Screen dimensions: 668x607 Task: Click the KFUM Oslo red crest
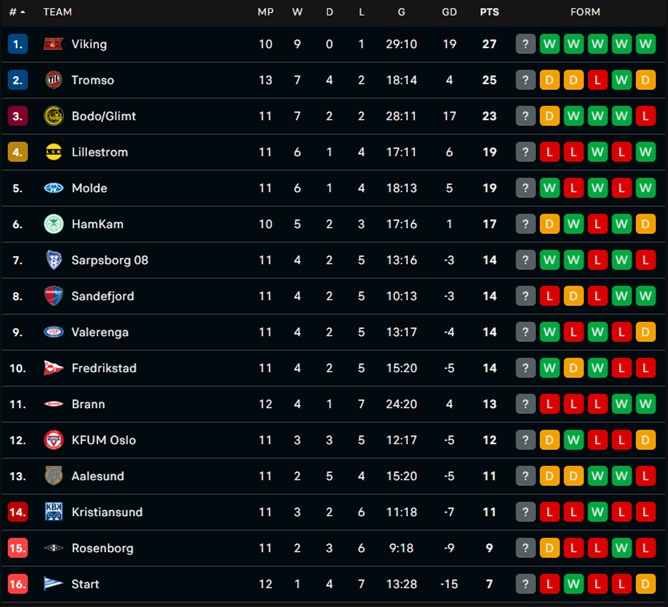[x=54, y=440]
